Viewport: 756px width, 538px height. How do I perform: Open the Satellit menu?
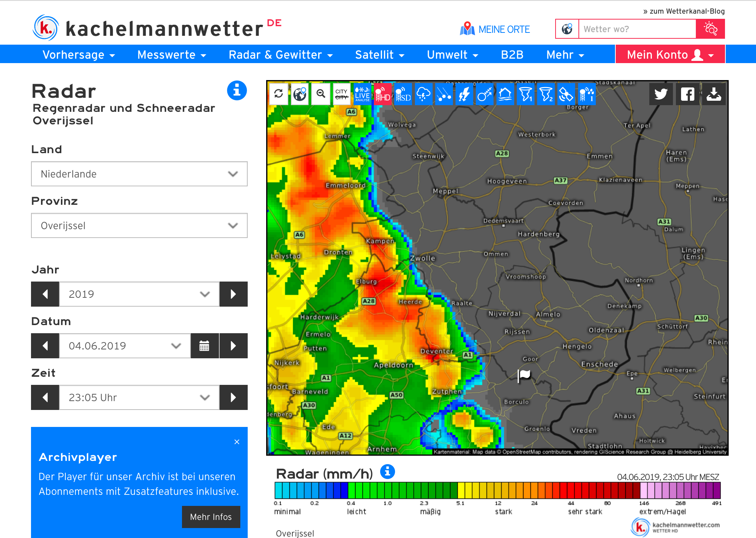379,55
